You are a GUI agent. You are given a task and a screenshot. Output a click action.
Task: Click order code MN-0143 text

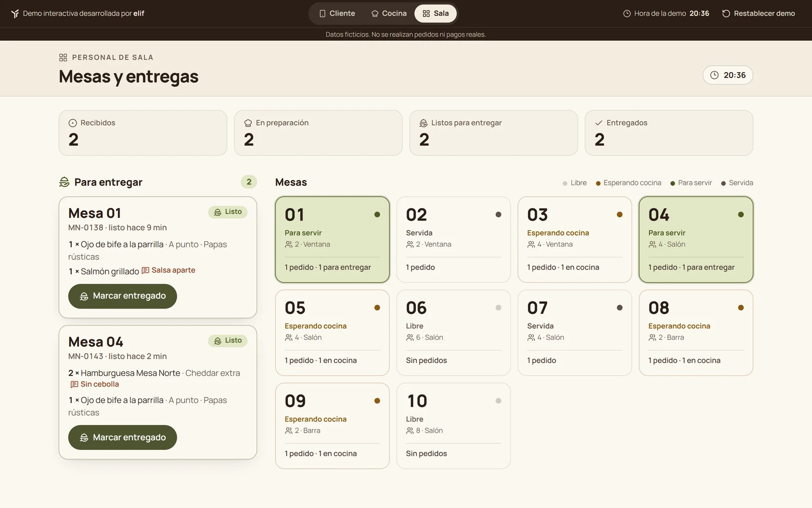(86, 356)
